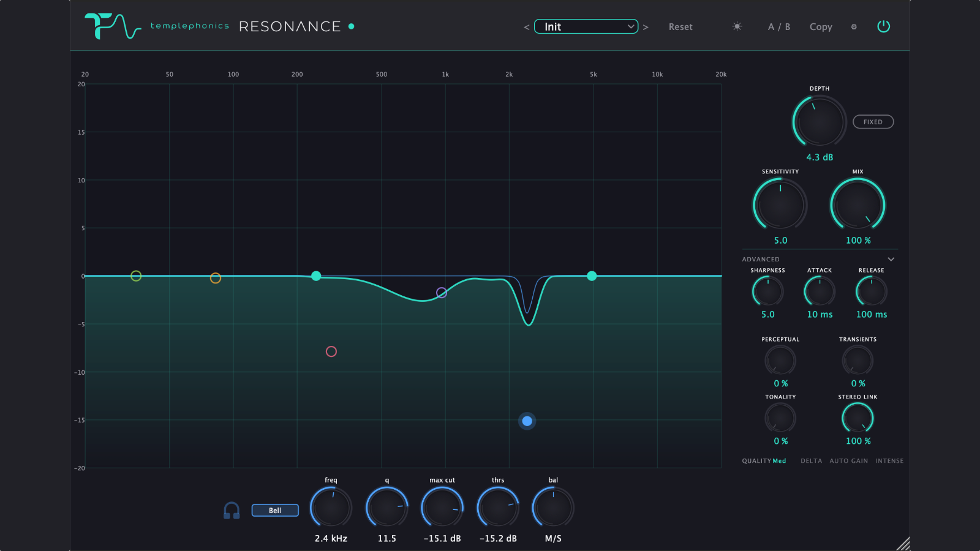Click the band q knob

coord(387,508)
